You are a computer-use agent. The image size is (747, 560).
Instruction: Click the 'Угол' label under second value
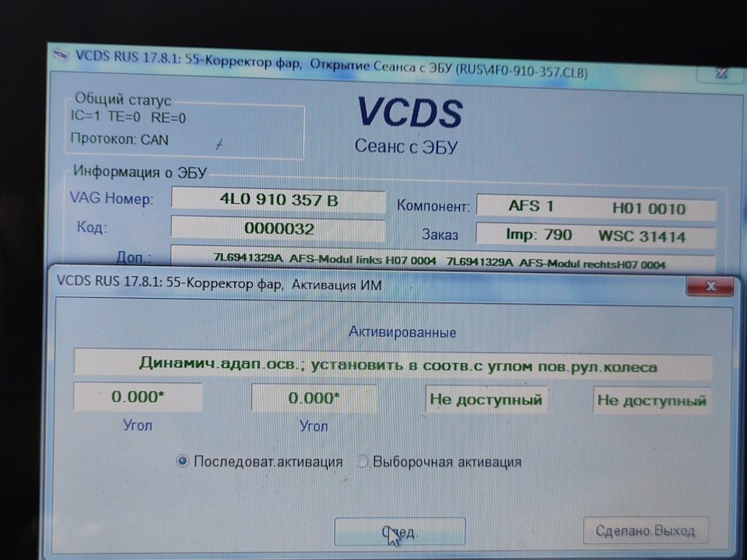tap(314, 425)
